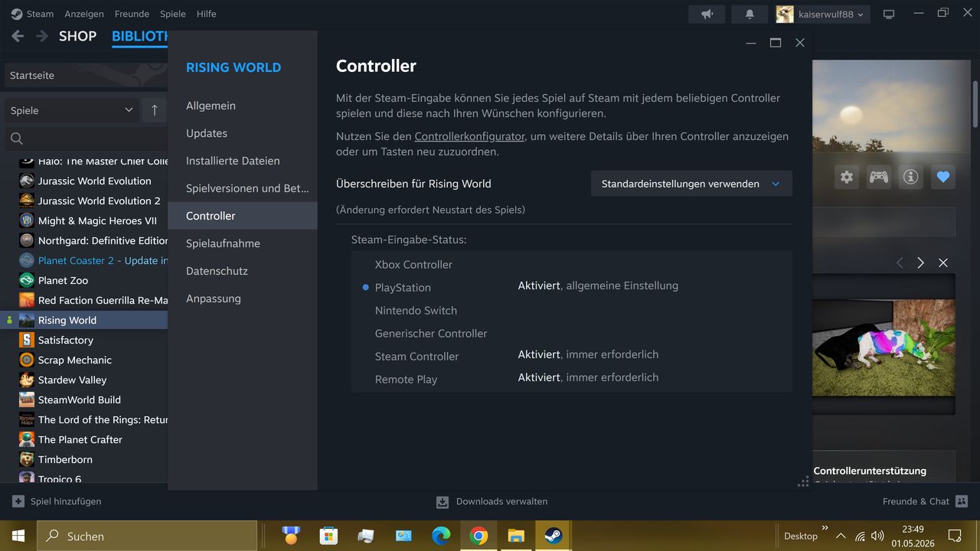This screenshot has height=551, width=980.
Task: Open the Freunde & Chat icon
Action: coord(962,501)
